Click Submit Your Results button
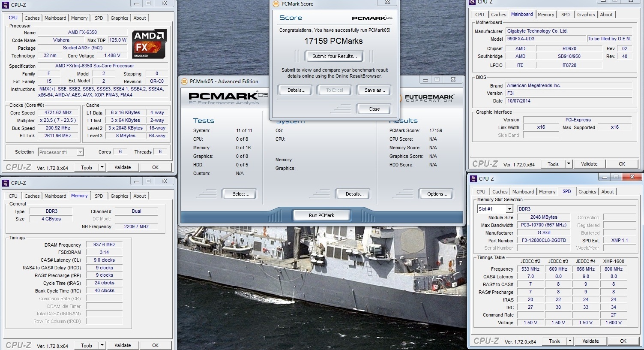This screenshot has height=350, width=644. pos(334,56)
